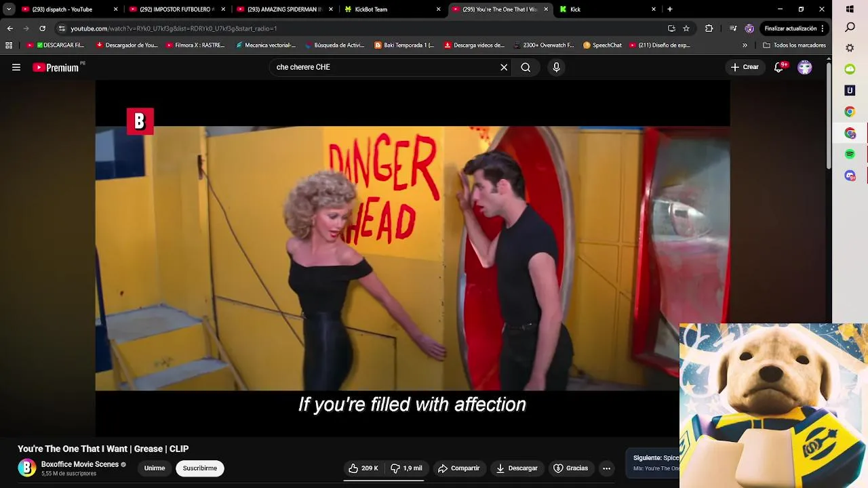Open the Chrome profile avatar
The width and height of the screenshot is (868, 488).
pyautogui.click(x=749, y=28)
